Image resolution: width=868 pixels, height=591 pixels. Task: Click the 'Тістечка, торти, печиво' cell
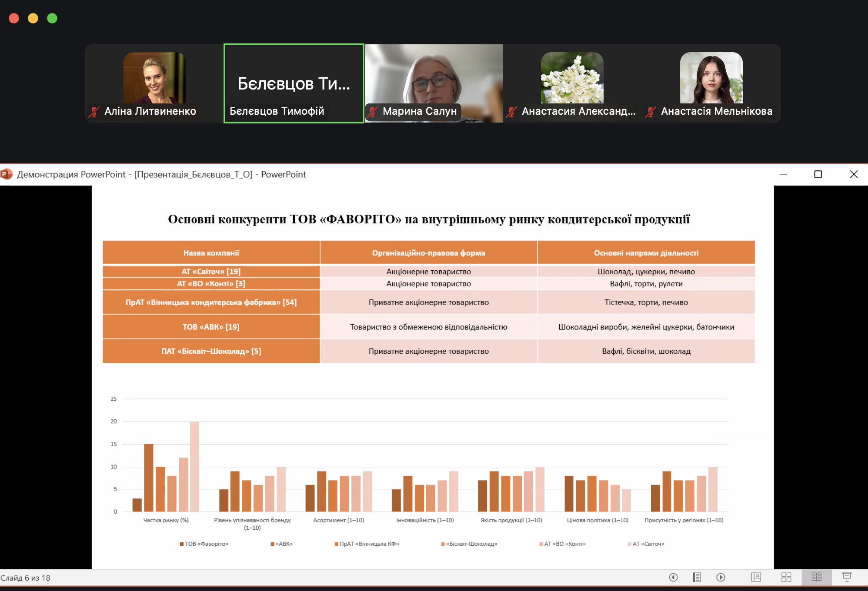[x=646, y=302]
